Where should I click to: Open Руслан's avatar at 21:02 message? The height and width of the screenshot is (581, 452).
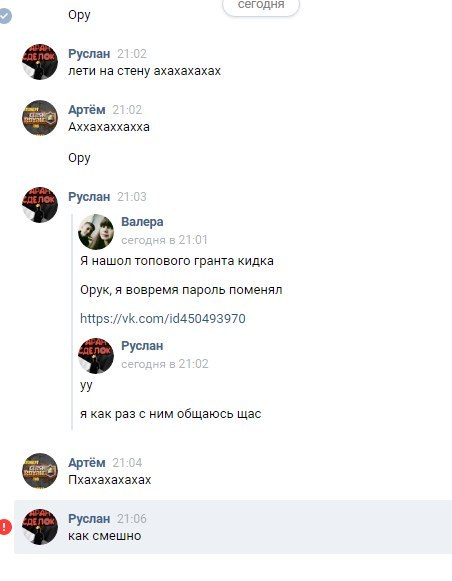point(40,62)
